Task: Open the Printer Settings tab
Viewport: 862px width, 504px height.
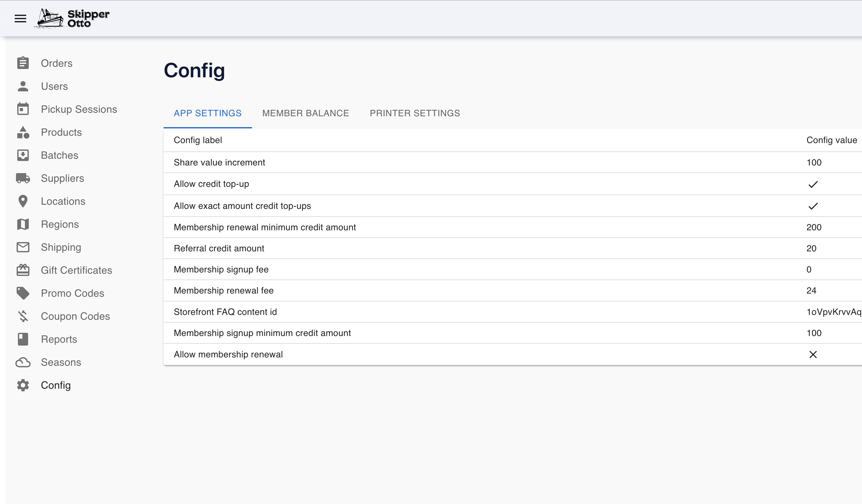Action: [415, 113]
